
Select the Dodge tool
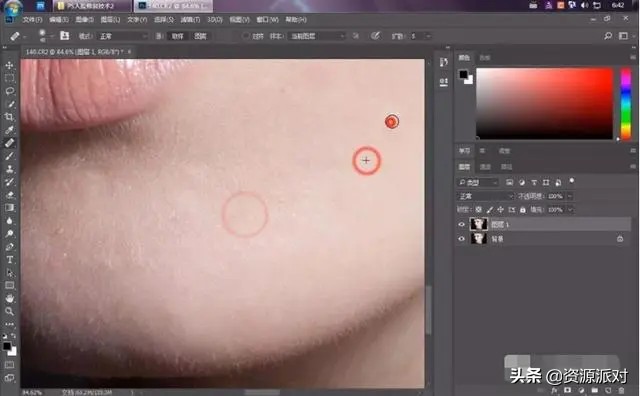tap(9, 234)
